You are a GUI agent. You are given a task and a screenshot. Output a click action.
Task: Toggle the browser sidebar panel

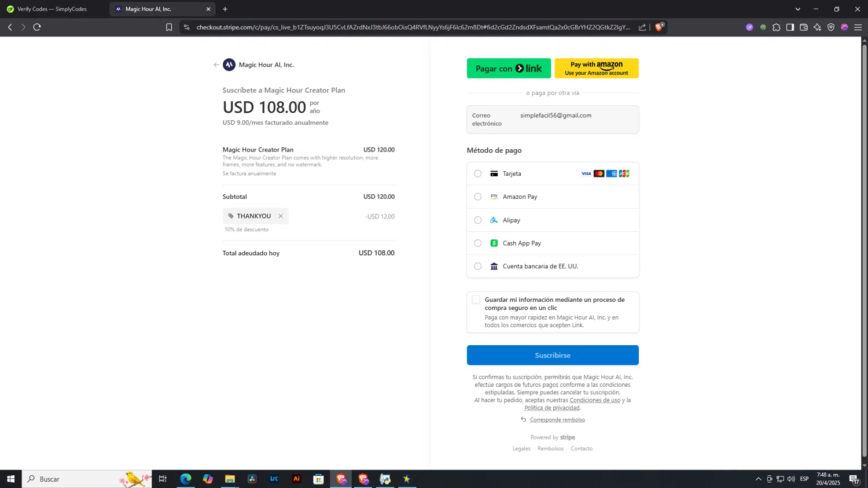click(x=790, y=27)
